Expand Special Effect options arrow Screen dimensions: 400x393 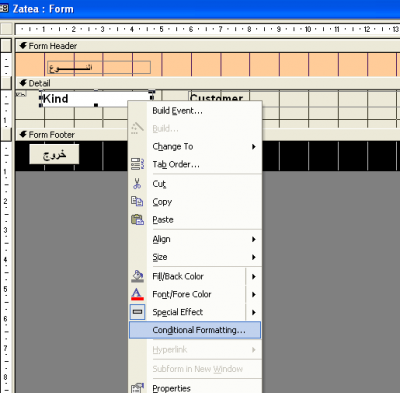(x=254, y=312)
